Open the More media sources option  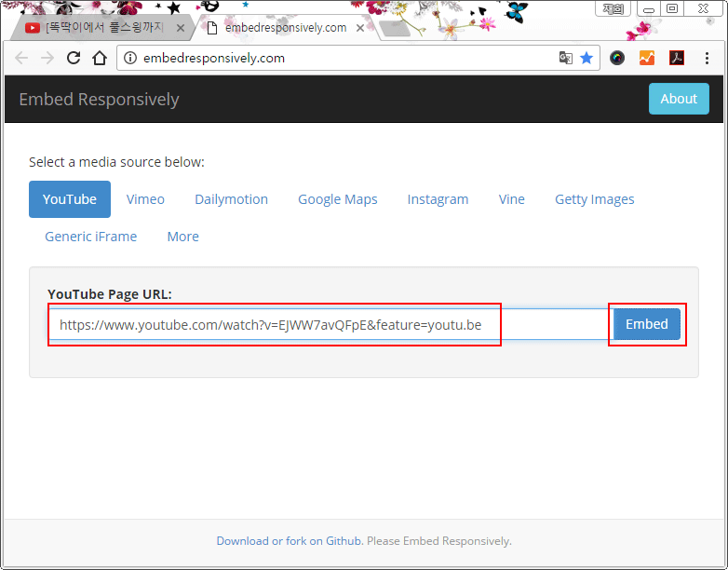(x=182, y=237)
